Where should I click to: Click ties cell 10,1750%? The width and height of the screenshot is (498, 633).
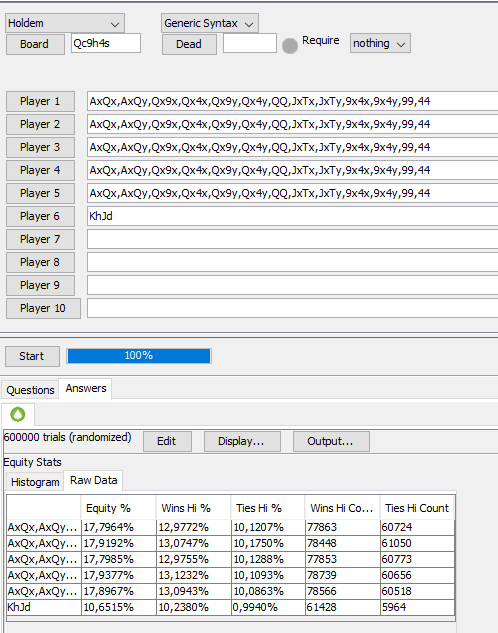(268, 543)
